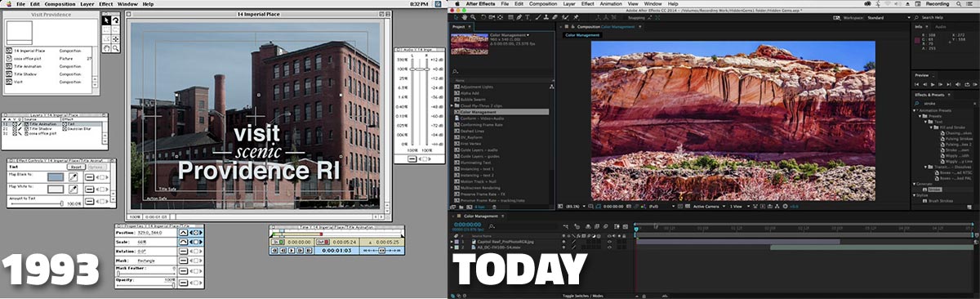Screen dimensions: 980x299
Task: Click Play in the Preview panel
Action: click(x=933, y=84)
